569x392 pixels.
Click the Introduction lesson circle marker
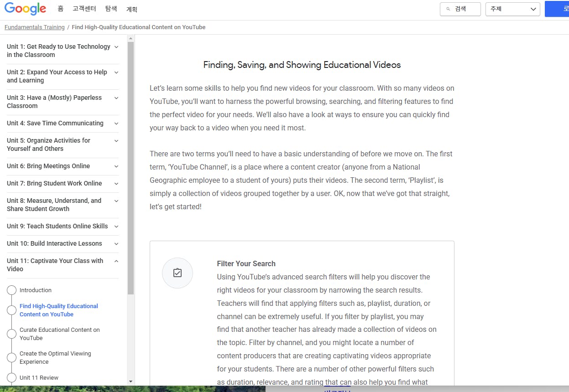[x=12, y=290]
